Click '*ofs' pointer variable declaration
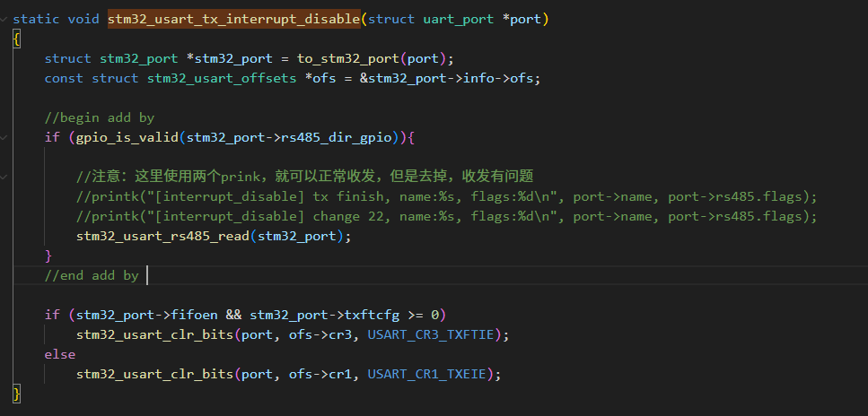 click(320, 79)
